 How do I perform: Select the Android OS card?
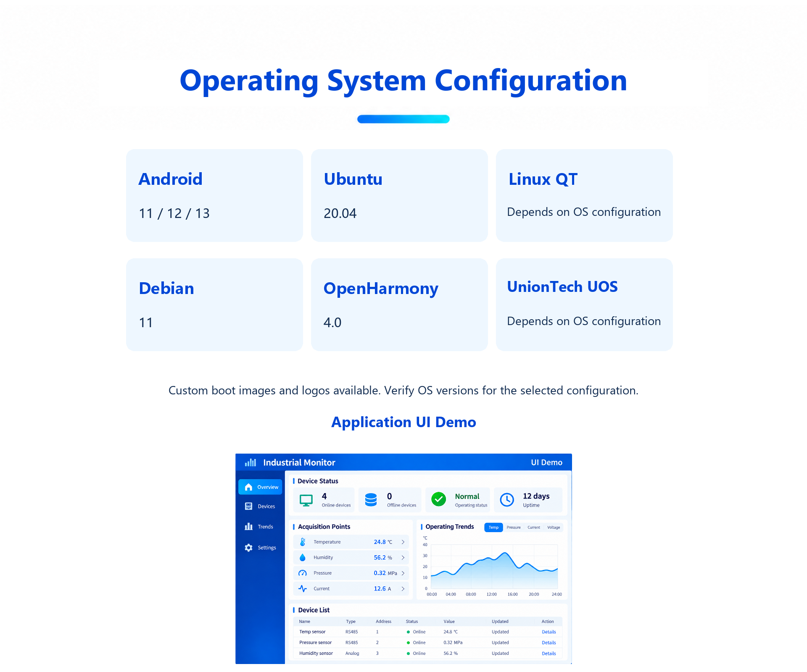coord(214,195)
